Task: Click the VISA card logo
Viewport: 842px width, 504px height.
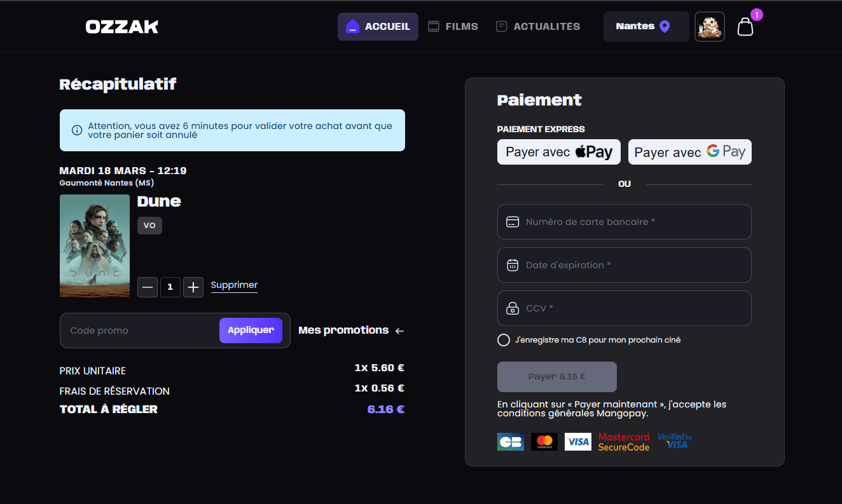Action: coord(578,442)
